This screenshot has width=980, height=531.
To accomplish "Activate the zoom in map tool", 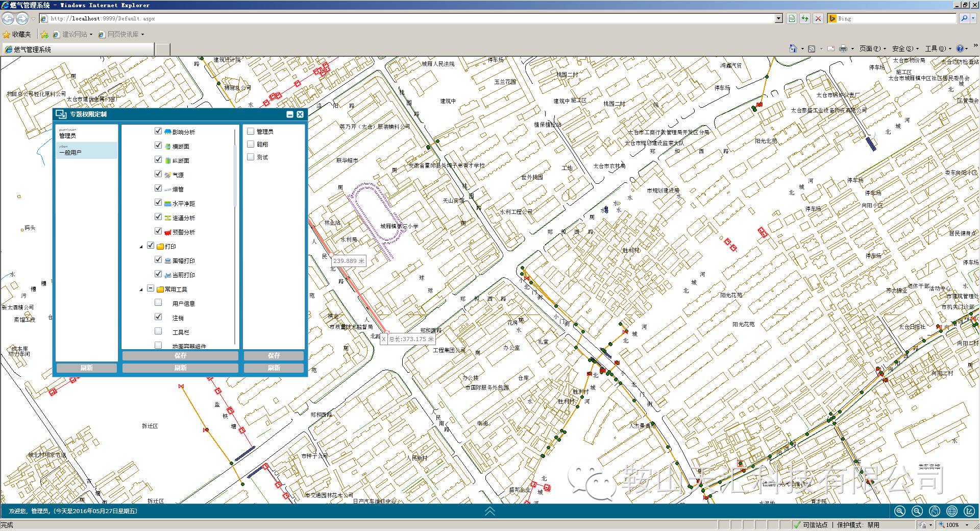I will (899, 511).
